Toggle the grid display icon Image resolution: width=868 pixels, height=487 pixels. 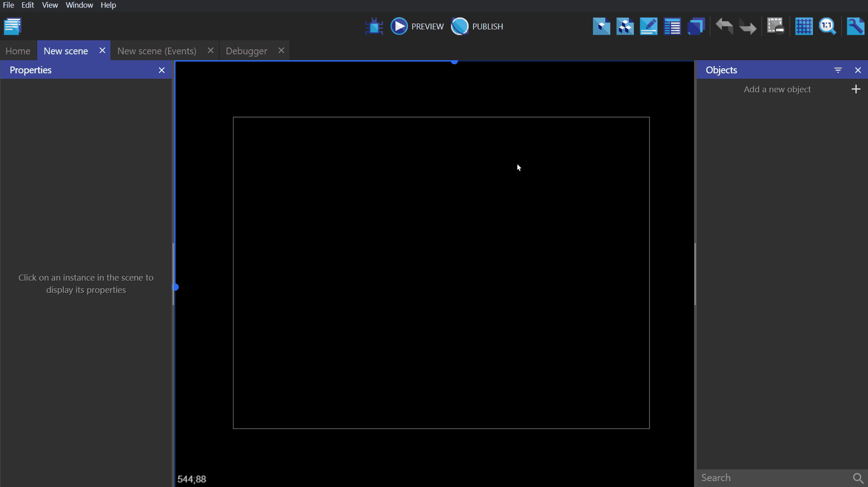[x=804, y=26]
